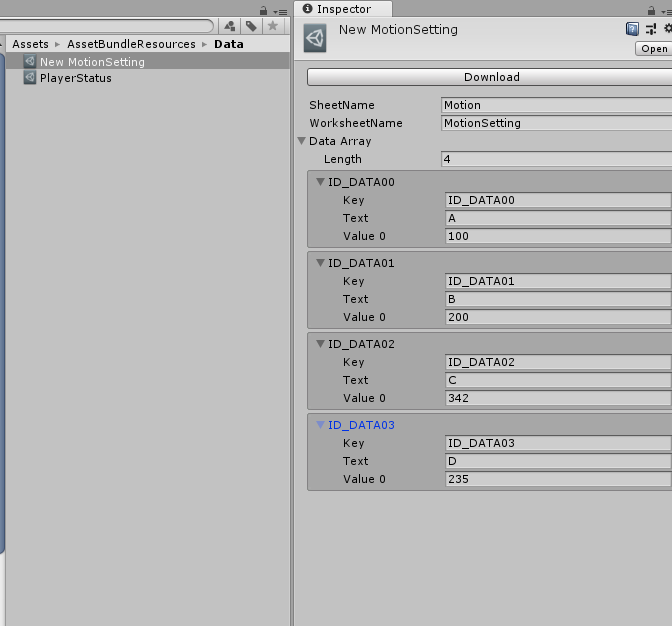This screenshot has width=672, height=626.
Task: Click the Value 0 field showing 235
Action: [558, 479]
